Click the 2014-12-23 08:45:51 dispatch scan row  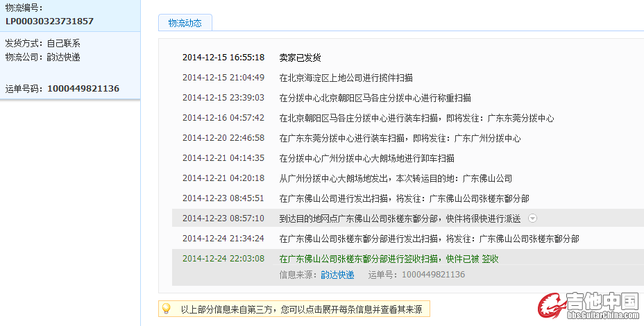[404, 198]
